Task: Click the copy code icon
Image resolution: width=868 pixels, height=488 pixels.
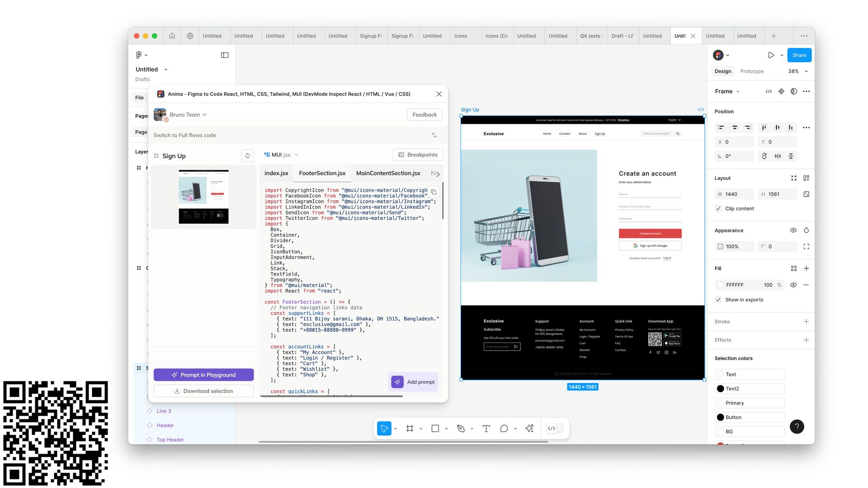Action: pyautogui.click(x=434, y=192)
